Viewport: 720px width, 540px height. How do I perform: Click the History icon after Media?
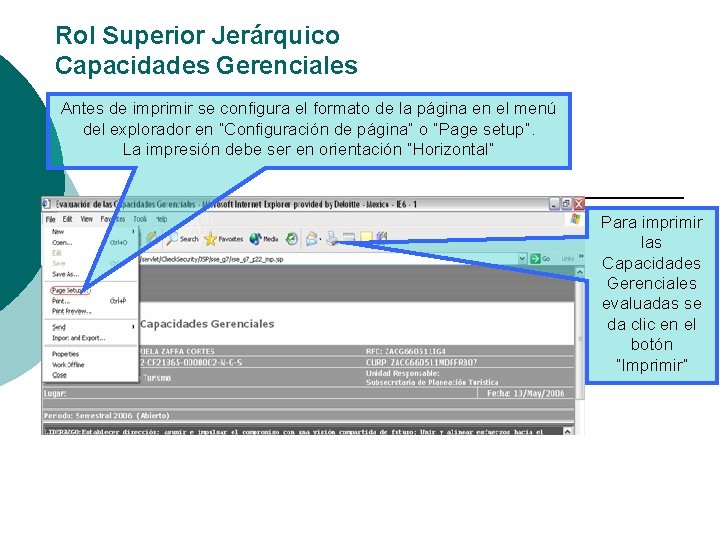[292, 239]
